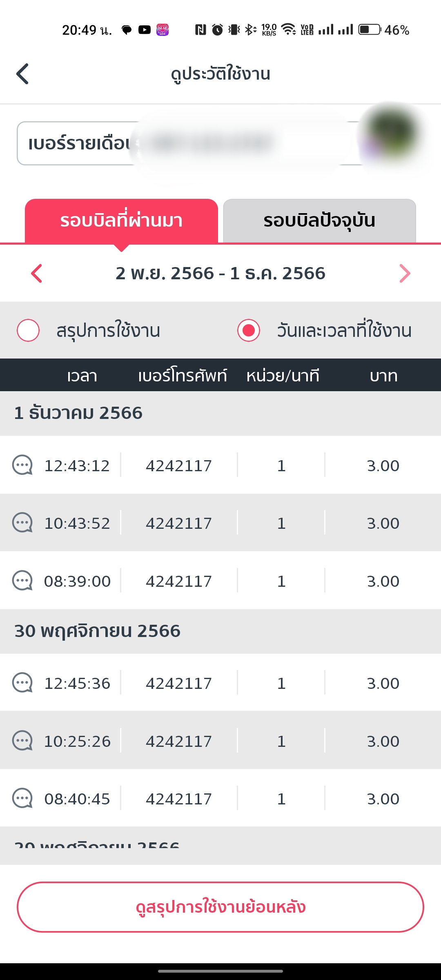Tap the 1 ธันวาคม 2566 date header

tap(78, 413)
